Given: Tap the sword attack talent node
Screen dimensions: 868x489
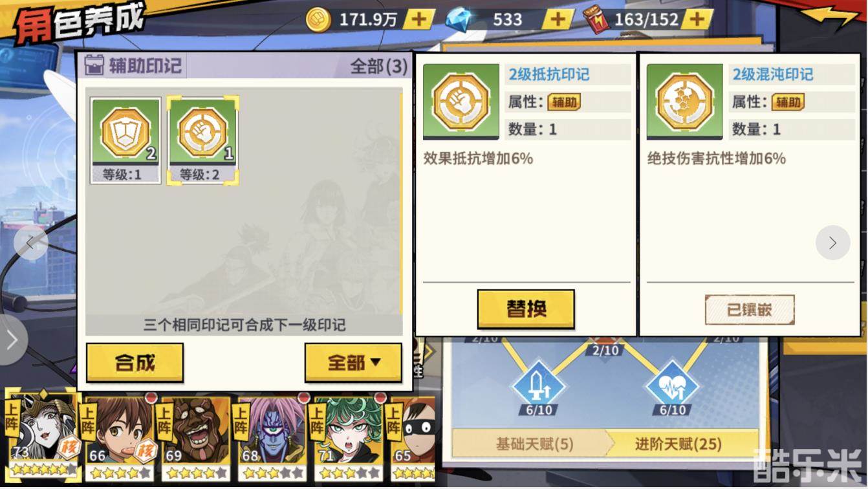Looking at the screenshot, I should pyautogui.click(x=538, y=388).
